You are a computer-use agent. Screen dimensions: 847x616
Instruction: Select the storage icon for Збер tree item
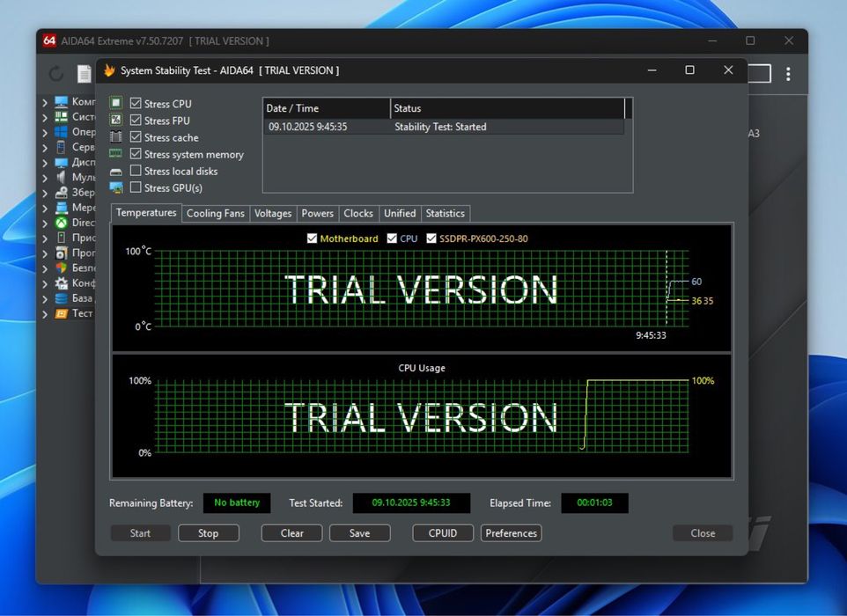coord(62,192)
